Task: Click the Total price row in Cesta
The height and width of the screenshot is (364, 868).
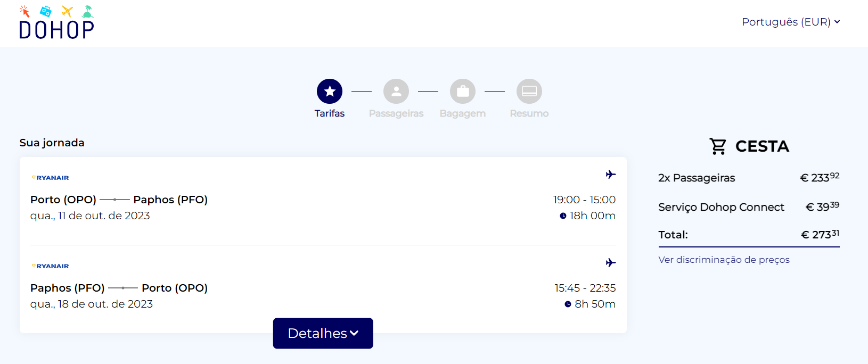Action: tap(749, 235)
